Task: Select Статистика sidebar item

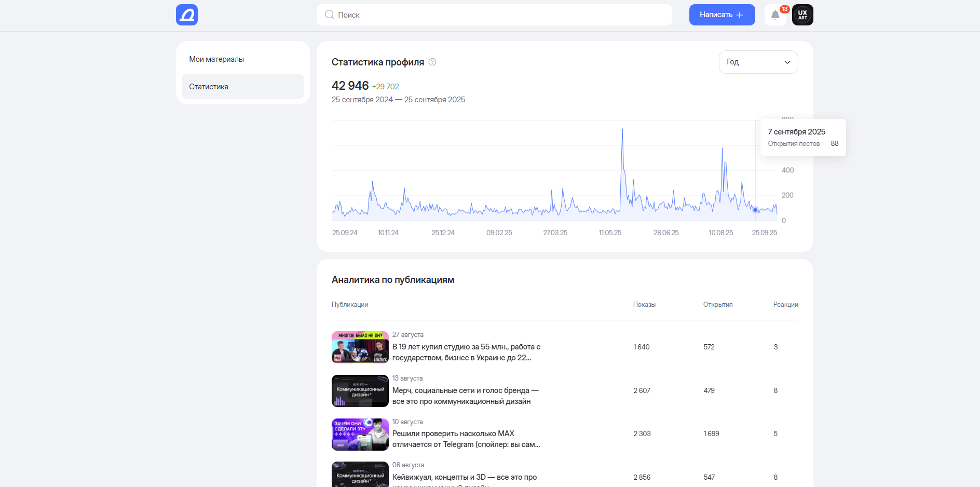Action: [x=243, y=86]
